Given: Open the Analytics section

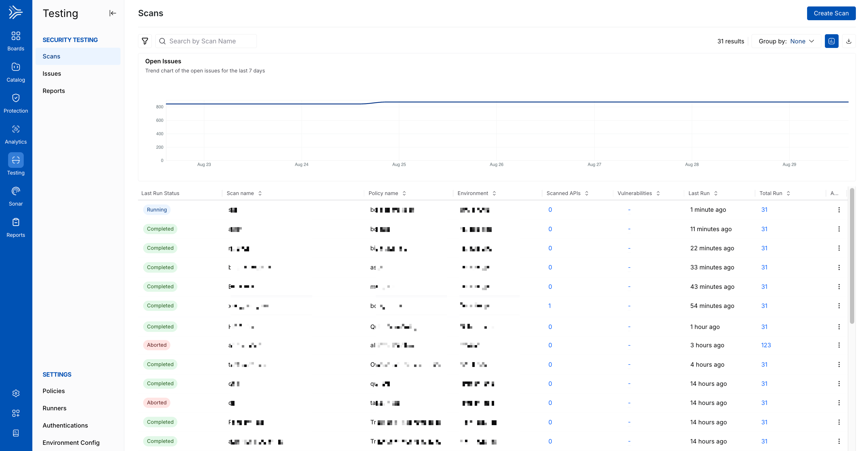Looking at the screenshot, I should coord(16,134).
